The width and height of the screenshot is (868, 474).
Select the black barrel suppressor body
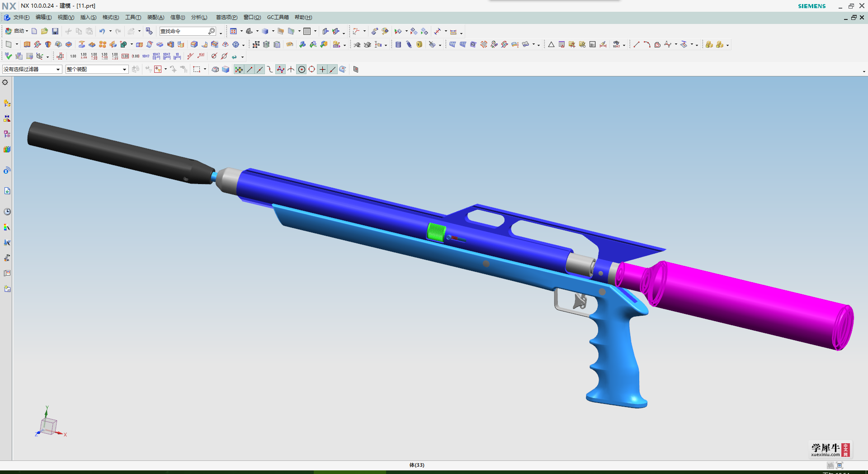(x=118, y=152)
